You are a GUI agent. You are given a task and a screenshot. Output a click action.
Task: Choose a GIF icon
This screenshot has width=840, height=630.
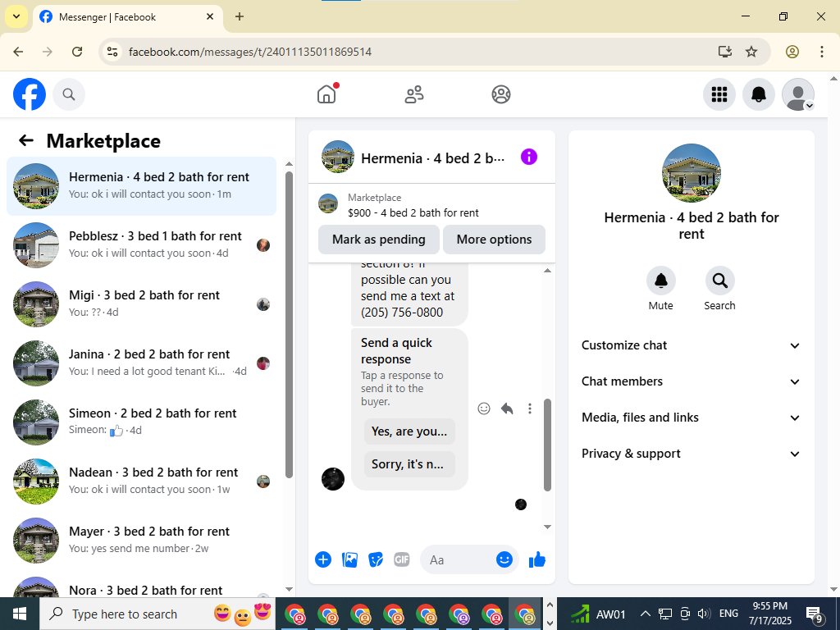[402, 559]
